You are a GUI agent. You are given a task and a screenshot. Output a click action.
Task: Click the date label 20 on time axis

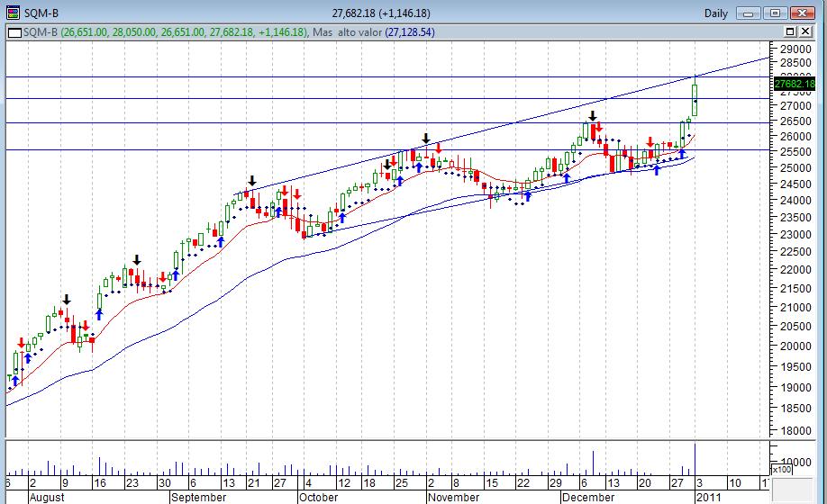[x=644, y=483]
